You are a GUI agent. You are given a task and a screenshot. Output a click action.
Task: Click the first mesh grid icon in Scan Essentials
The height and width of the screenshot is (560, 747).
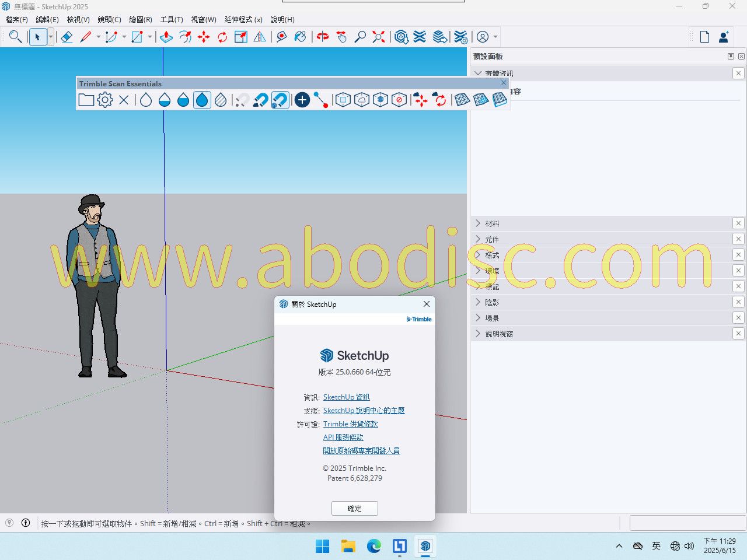tap(462, 100)
